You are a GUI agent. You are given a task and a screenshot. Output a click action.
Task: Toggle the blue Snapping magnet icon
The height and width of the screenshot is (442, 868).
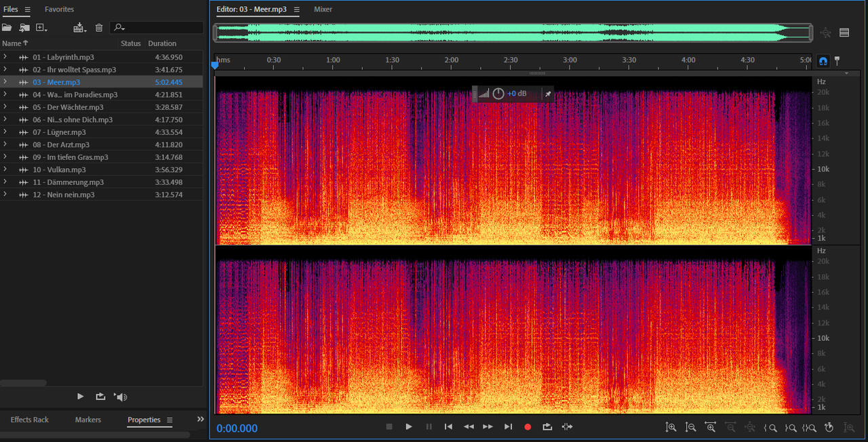coord(823,60)
